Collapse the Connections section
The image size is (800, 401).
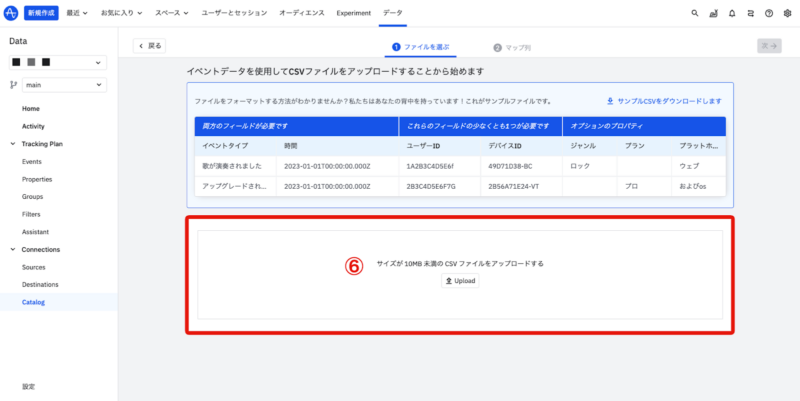pyautogui.click(x=13, y=249)
